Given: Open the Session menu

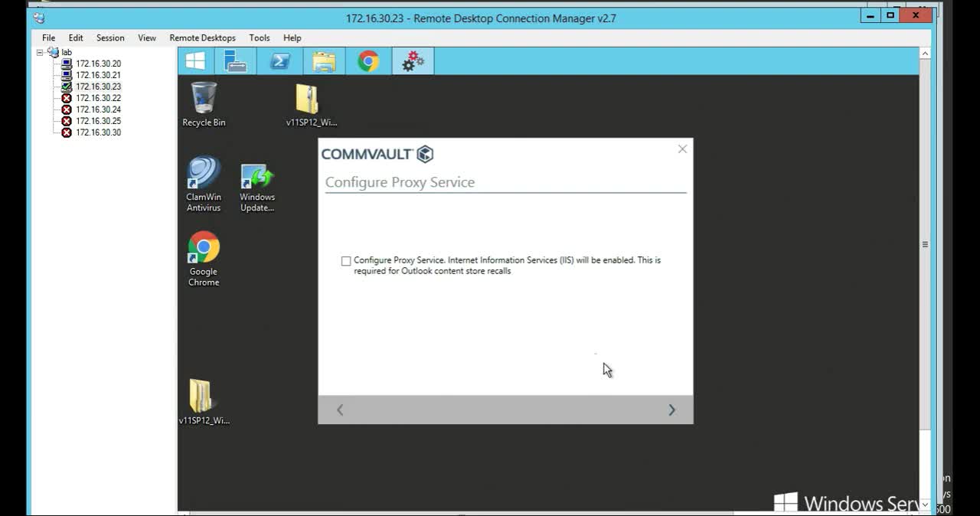Looking at the screenshot, I should tap(109, 38).
